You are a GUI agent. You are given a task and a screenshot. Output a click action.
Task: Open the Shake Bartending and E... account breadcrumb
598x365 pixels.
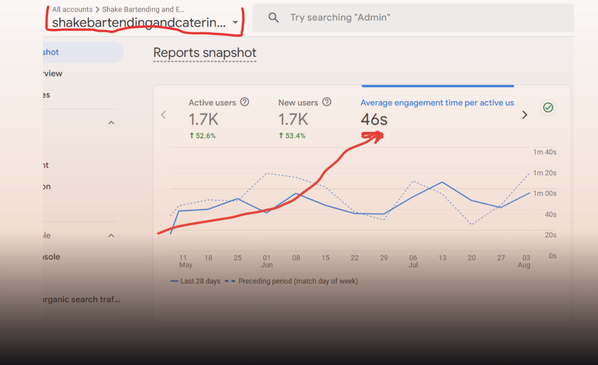143,9
